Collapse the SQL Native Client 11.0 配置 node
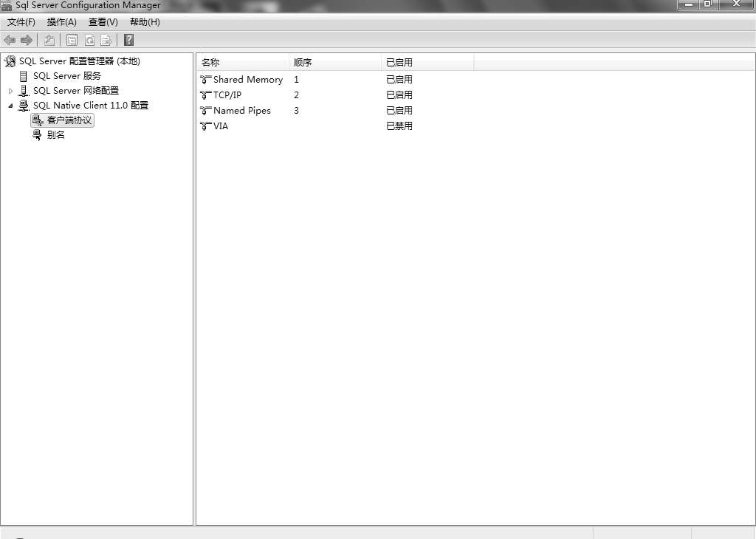 [x=10, y=106]
